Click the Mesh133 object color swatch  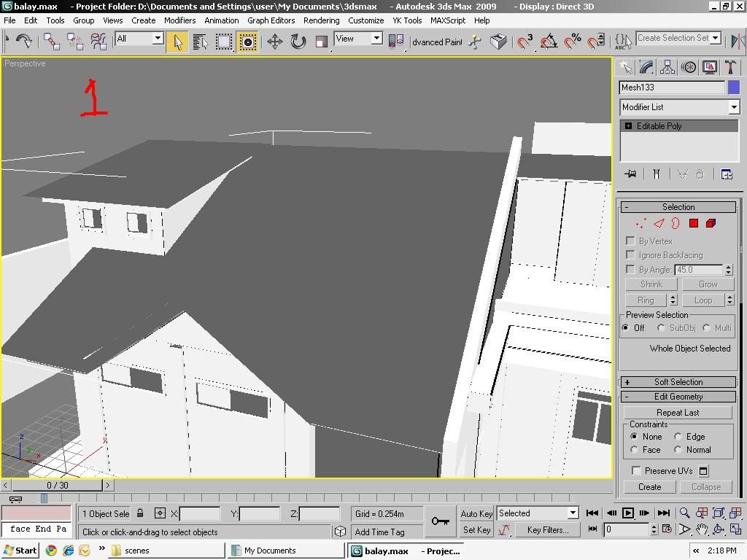point(733,87)
